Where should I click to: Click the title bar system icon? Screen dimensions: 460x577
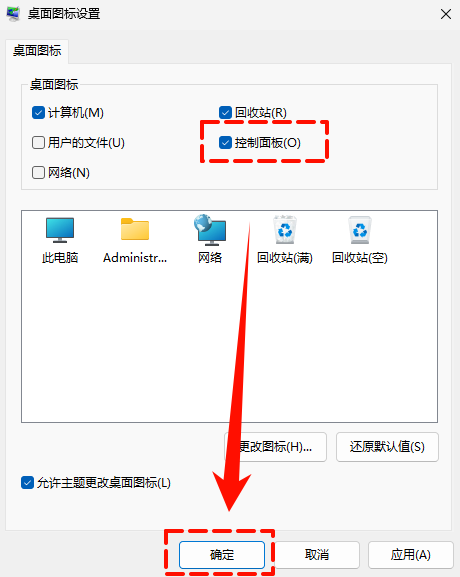(14, 14)
